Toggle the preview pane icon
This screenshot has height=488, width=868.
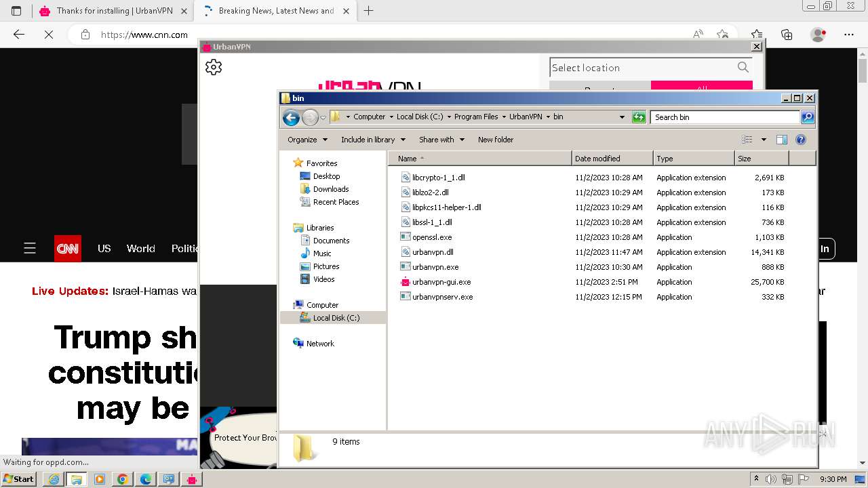click(782, 140)
